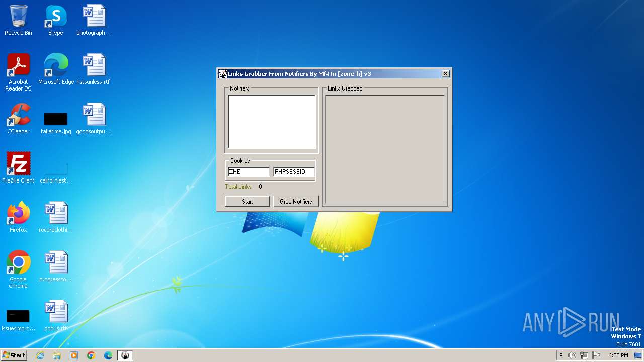Screen dimensions: 644x362
Task: Open Chrome from the taskbar
Action: (91, 355)
